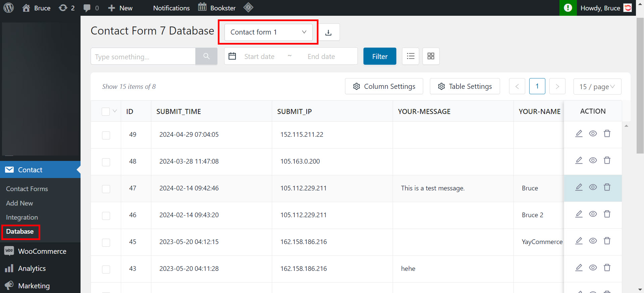Viewport: 644px width, 293px height.
Task: View details of entry 47
Action: [x=593, y=187]
